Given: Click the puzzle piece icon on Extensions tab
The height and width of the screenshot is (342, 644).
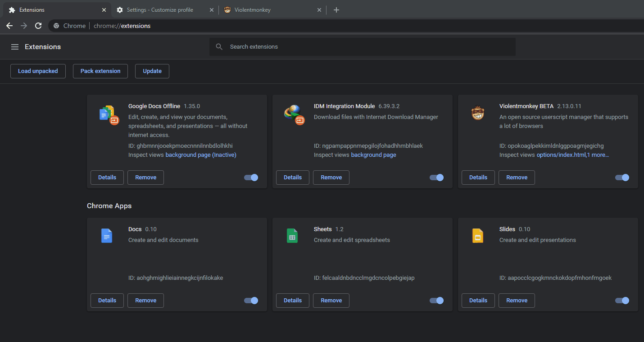Looking at the screenshot, I should [12, 10].
